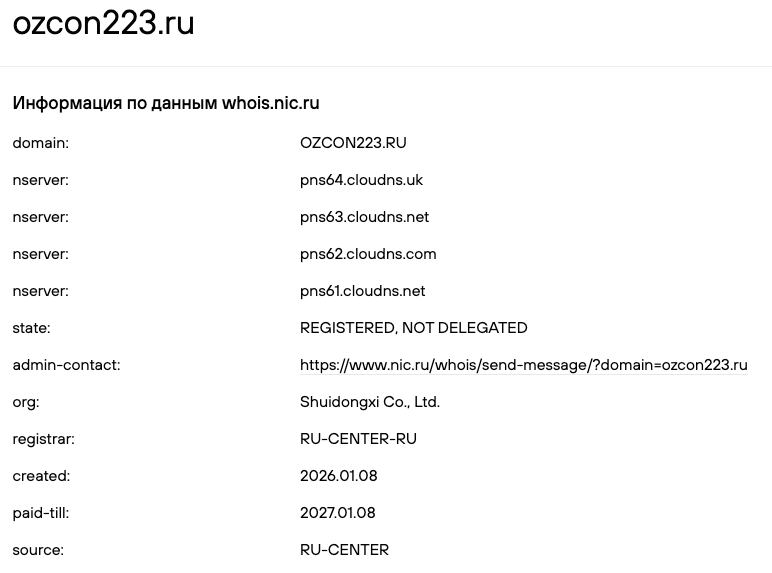
Task: Click the REGISTERED, NOT DELEGATED state value
Action: point(413,328)
